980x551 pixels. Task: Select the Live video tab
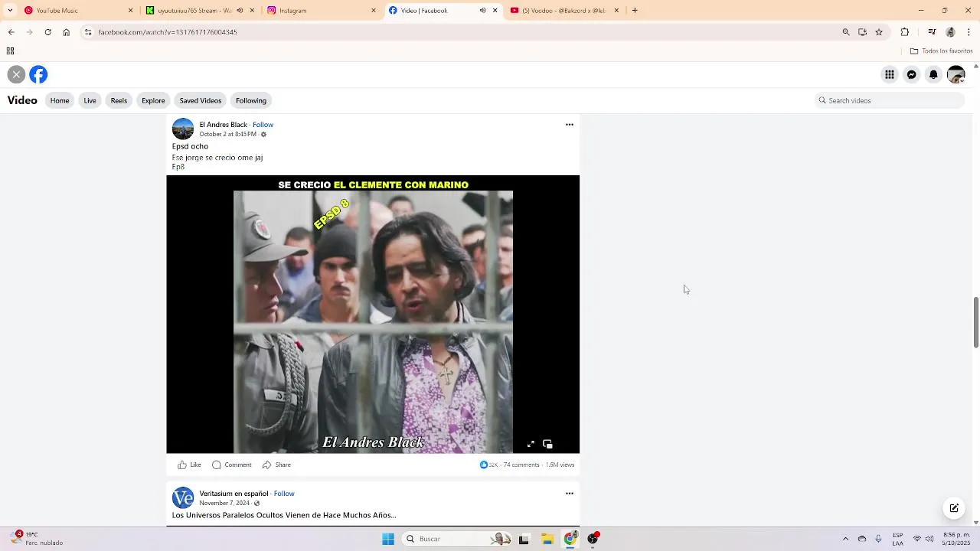[90, 100]
